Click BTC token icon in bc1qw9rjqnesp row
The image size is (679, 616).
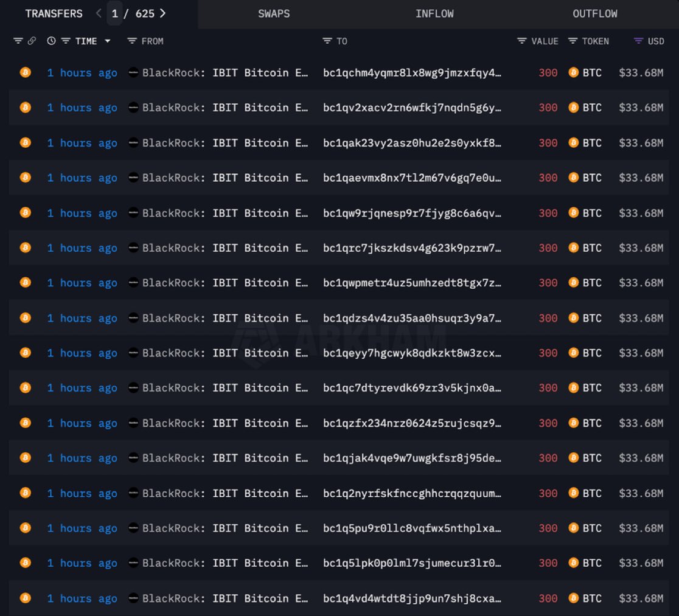(x=573, y=213)
